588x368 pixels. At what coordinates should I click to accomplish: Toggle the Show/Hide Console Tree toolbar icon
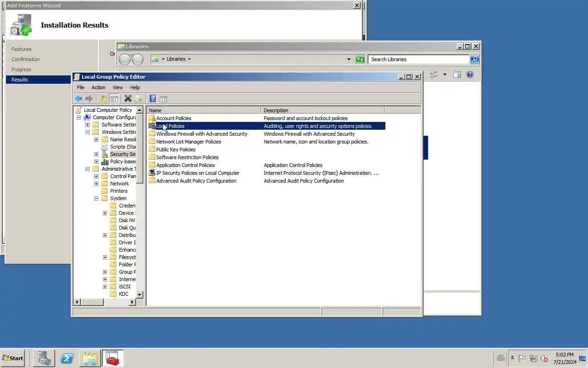tap(114, 99)
